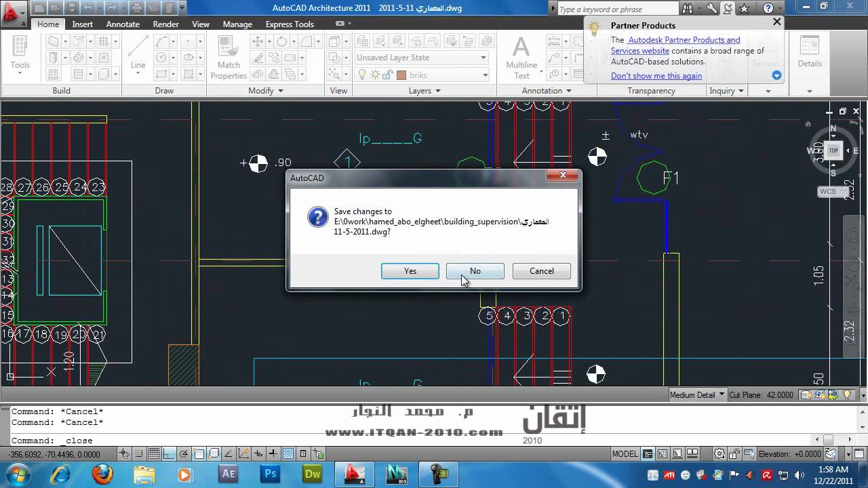The width and height of the screenshot is (868, 488).
Task: Click the Help question mark icon
Action: tap(768, 8)
